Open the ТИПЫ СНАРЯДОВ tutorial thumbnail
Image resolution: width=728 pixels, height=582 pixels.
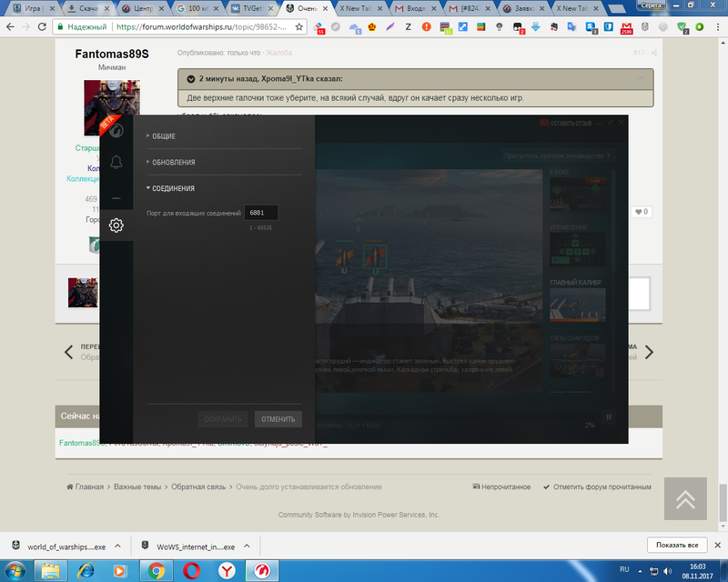577,361
